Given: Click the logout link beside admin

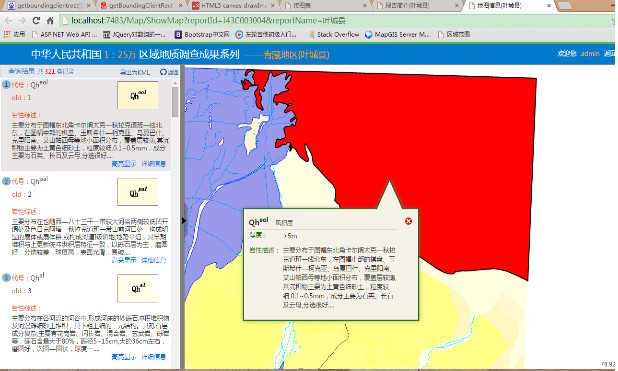Looking at the screenshot, I should (x=609, y=54).
